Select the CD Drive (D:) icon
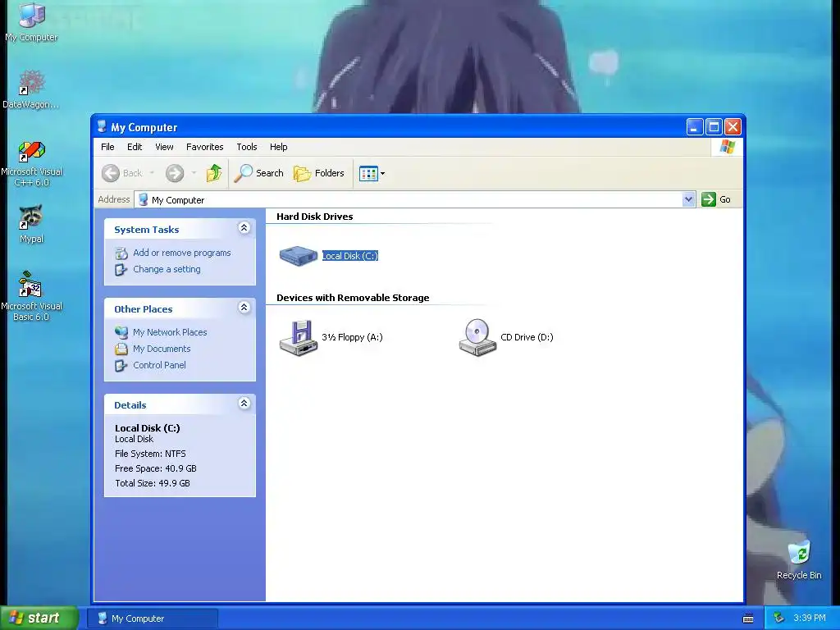 [477, 337]
